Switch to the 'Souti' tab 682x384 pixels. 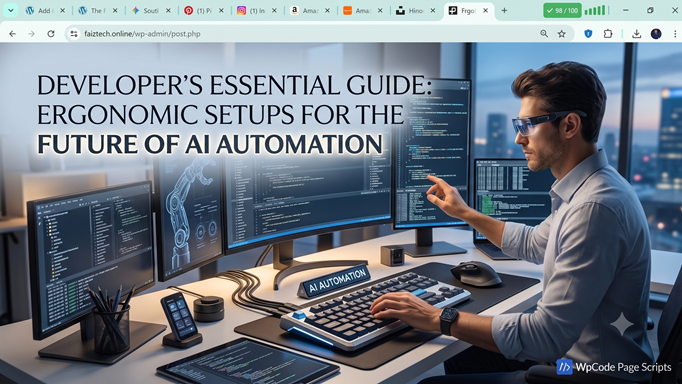click(145, 10)
